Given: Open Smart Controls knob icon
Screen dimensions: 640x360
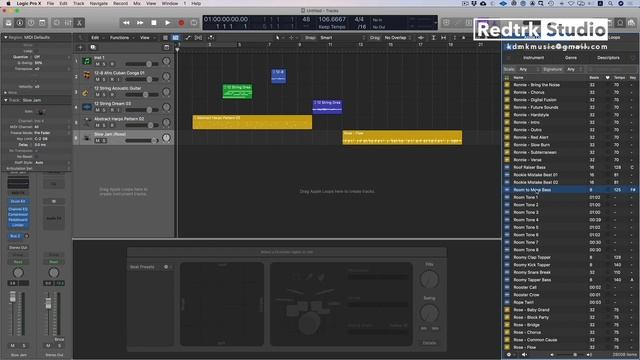Looking at the screenshot, I should tap(57, 23).
